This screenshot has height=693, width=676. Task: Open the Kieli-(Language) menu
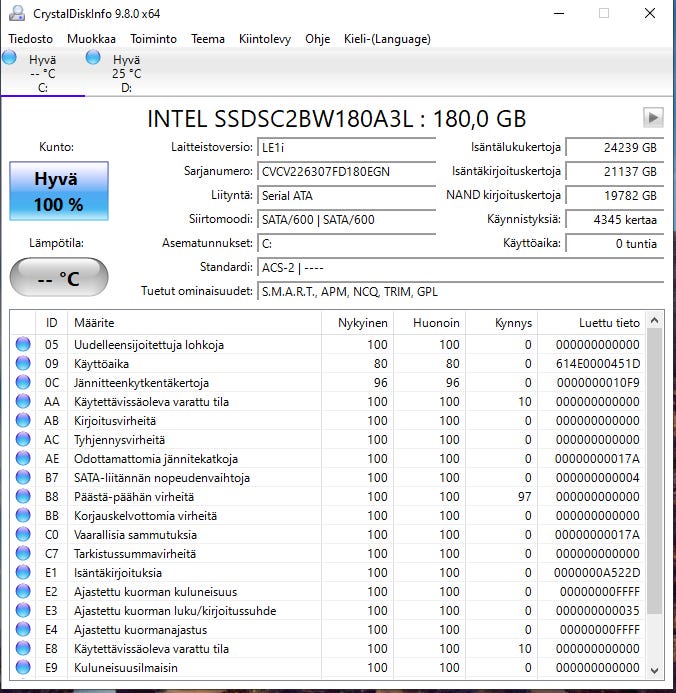pyautogui.click(x=387, y=39)
